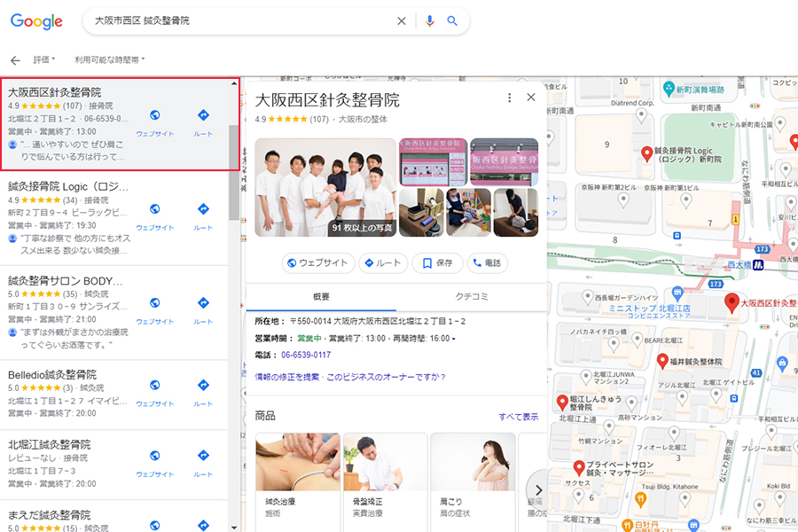The width and height of the screenshot is (798, 532).
Task: Click phone number 06-6539-0117 link
Action: pyautogui.click(x=306, y=355)
